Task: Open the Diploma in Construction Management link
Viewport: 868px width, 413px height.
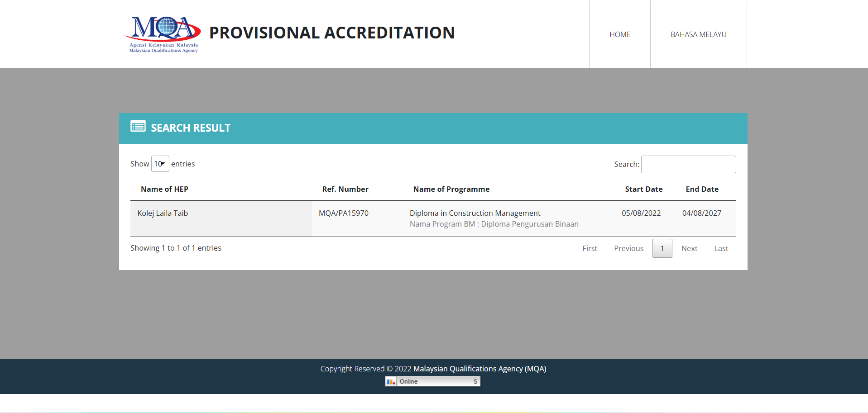Action: (x=475, y=213)
